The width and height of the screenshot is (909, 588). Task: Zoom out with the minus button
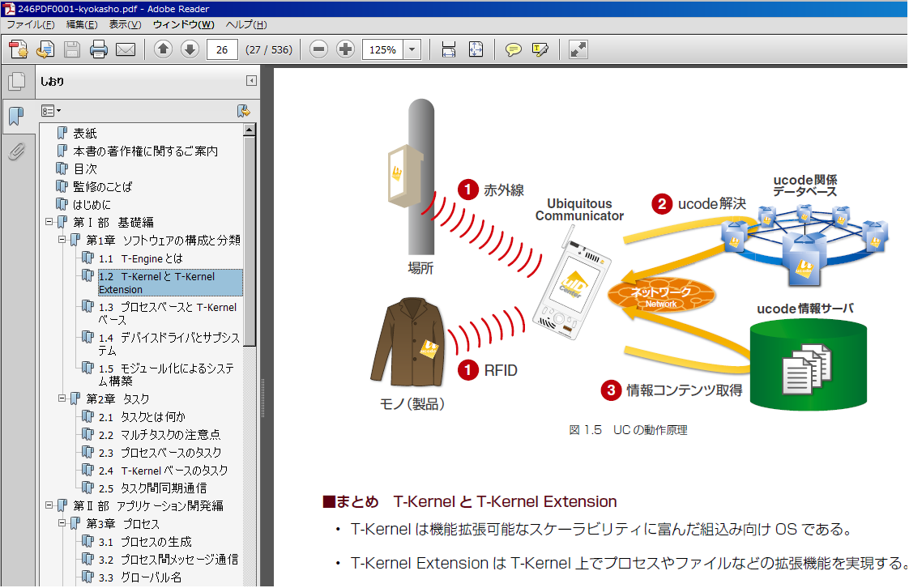318,49
